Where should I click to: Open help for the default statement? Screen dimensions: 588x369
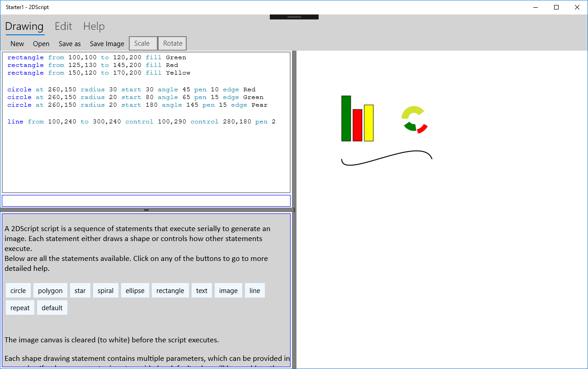(52, 308)
